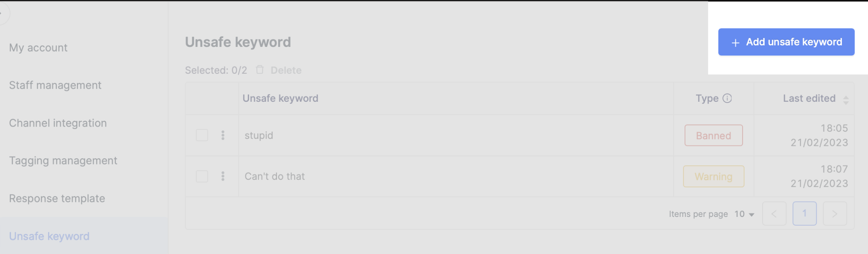Select the Can't do that keyword checkbox
The width and height of the screenshot is (868, 254).
pyautogui.click(x=202, y=176)
